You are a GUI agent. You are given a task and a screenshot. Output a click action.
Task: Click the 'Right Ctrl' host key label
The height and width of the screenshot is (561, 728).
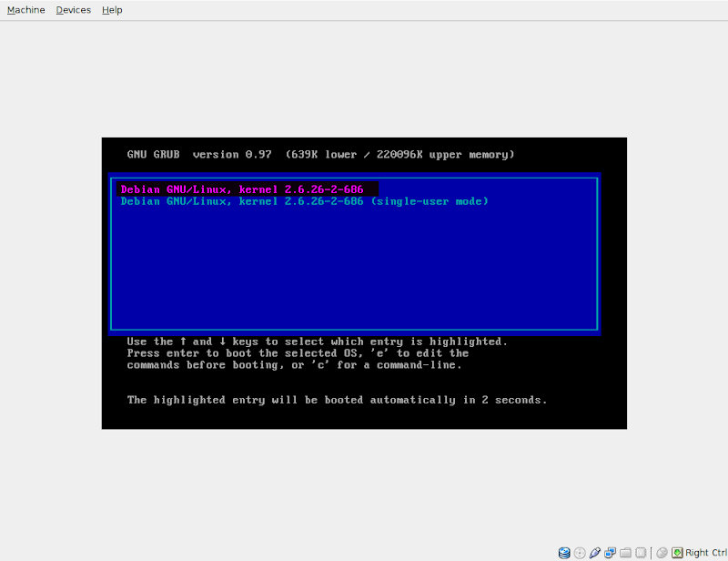[706, 553]
